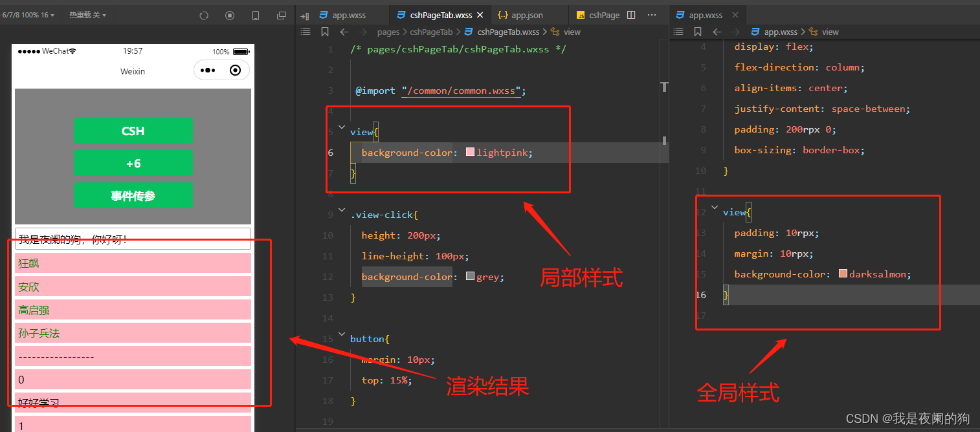Open outline list icon in right app.wxss editor

[x=678, y=32]
